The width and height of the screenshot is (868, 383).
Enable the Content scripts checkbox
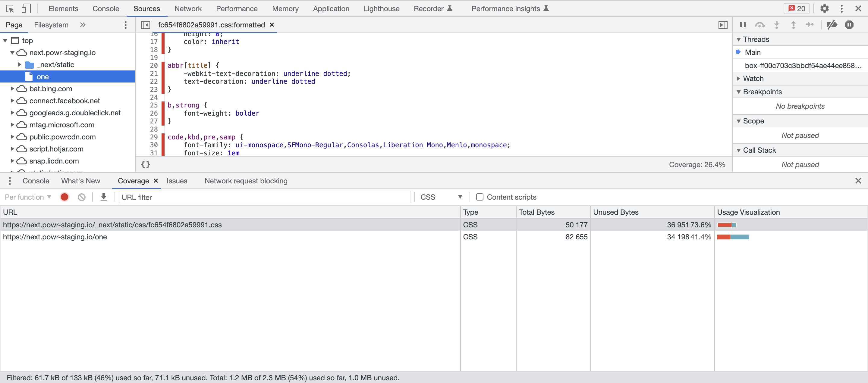click(x=480, y=197)
